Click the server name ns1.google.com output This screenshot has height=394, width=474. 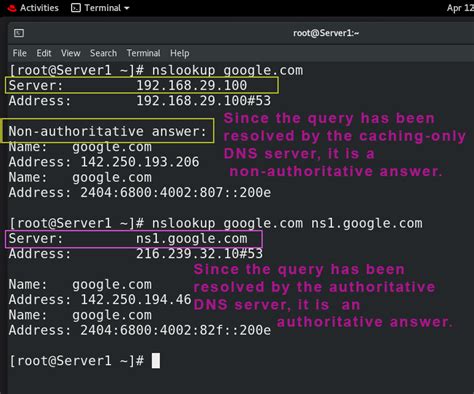click(x=192, y=239)
